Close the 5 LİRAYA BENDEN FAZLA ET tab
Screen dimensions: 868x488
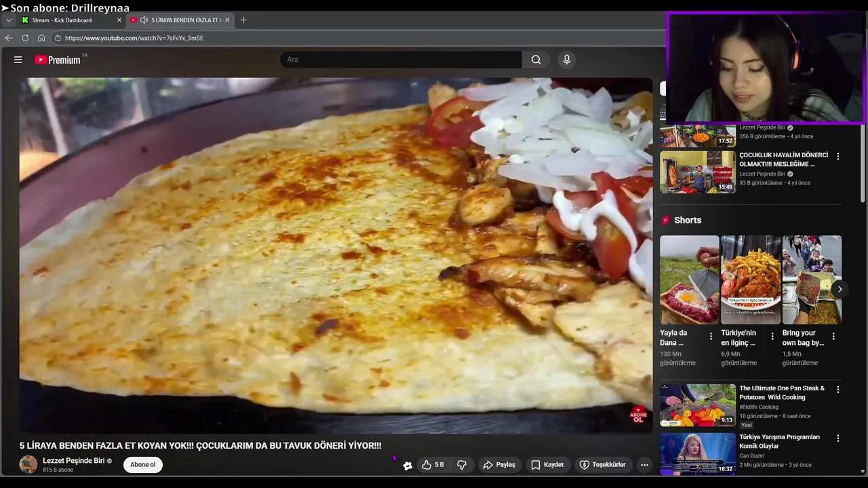coord(227,20)
